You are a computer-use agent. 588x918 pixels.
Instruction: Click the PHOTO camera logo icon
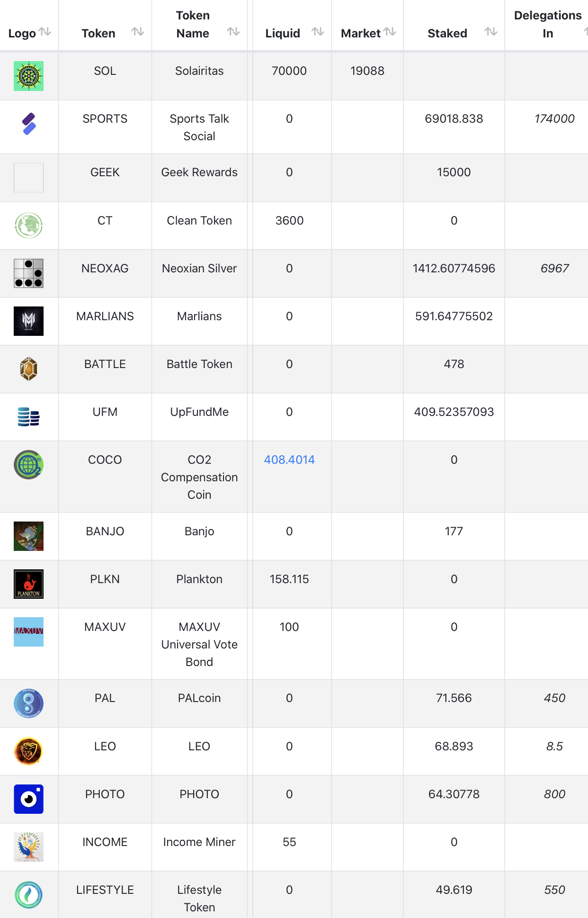click(x=28, y=799)
